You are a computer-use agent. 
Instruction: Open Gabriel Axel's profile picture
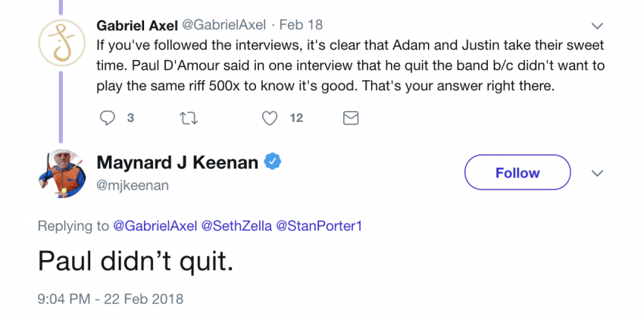tap(61, 42)
